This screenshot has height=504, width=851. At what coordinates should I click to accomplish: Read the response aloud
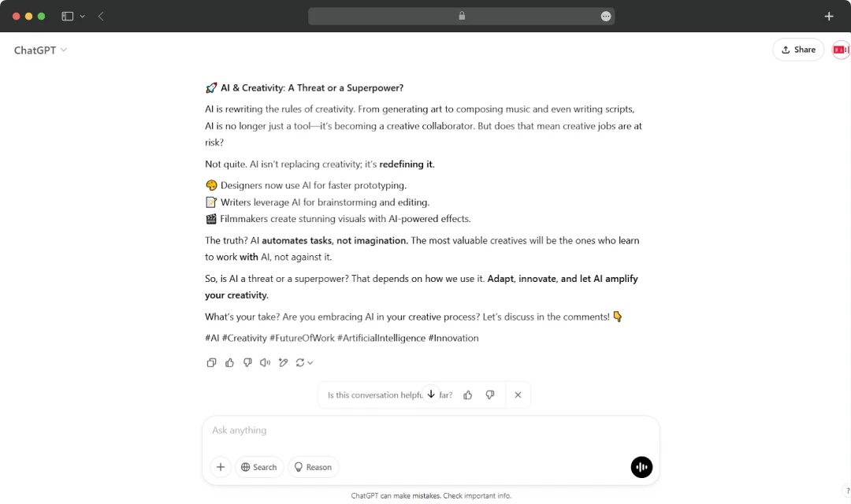(x=265, y=362)
